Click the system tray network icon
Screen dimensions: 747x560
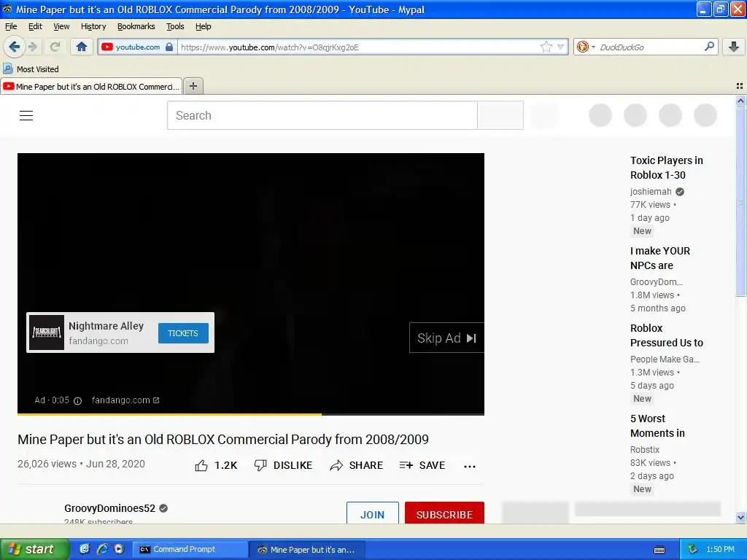point(693,550)
